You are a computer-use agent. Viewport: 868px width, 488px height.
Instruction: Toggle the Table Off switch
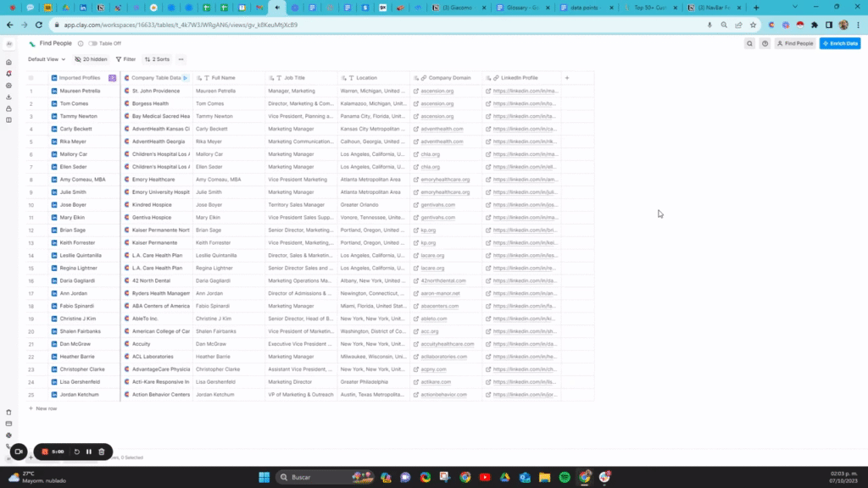coord(92,43)
